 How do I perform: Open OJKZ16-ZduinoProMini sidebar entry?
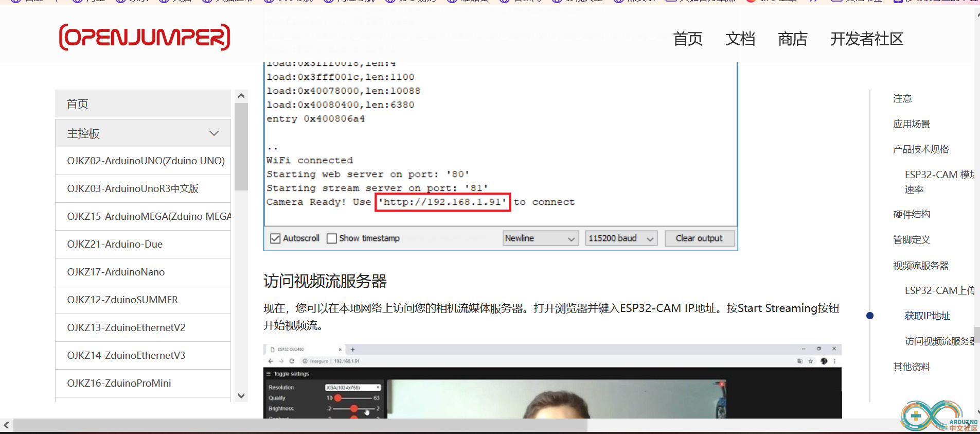point(143,384)
